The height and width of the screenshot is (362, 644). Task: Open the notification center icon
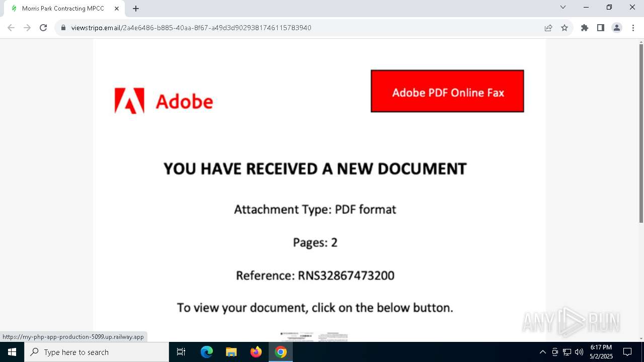(627, 352)
